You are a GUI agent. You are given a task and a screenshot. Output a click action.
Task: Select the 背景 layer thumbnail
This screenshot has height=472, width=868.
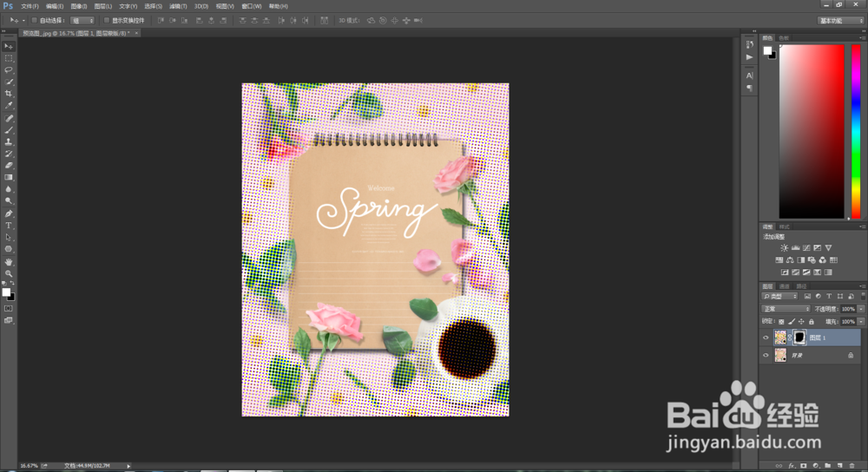pyautogui.click(x=780, y=355)
